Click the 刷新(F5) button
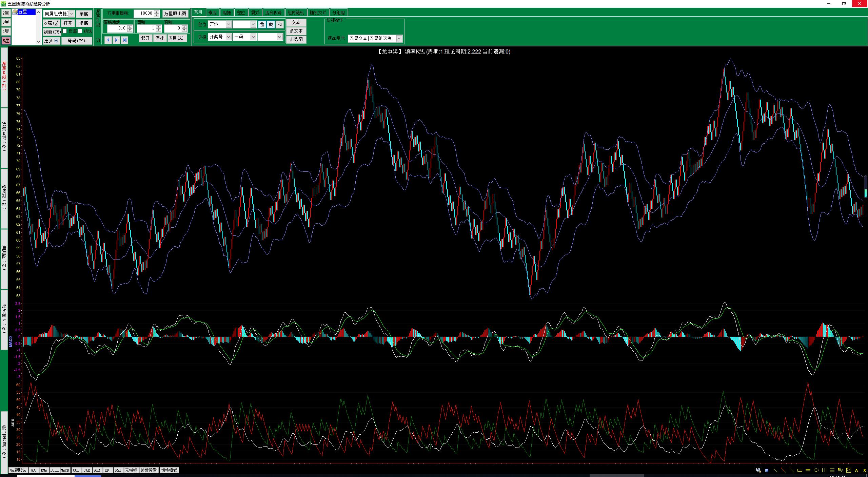Screen dimensions: 868x477 52,32
